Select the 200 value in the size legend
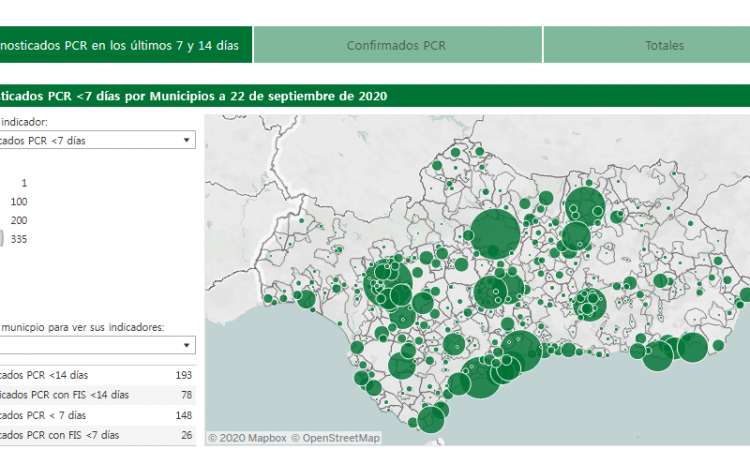Viewport: 750px width, 450px height. click(x=18, y=220)
